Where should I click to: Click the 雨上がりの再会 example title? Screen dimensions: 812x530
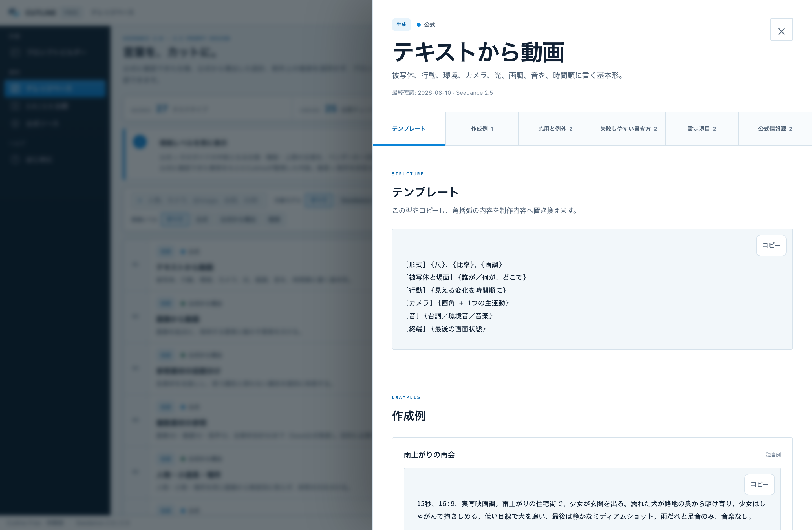(x=429, y=455)
